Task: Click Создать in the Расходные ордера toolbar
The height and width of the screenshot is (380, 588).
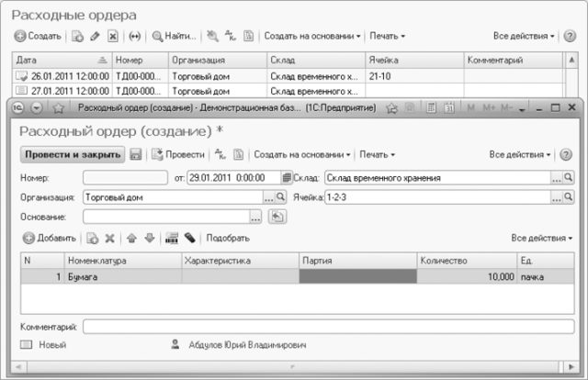Action: coord(38,36)
